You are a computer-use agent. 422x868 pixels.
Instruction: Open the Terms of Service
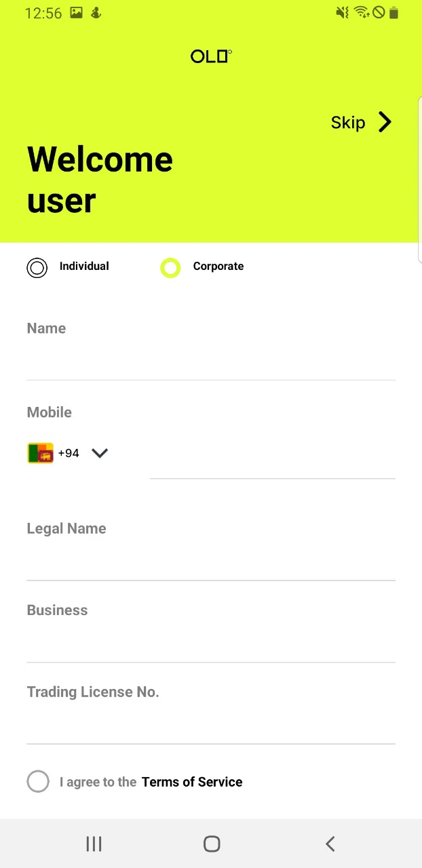coord(192,781)
